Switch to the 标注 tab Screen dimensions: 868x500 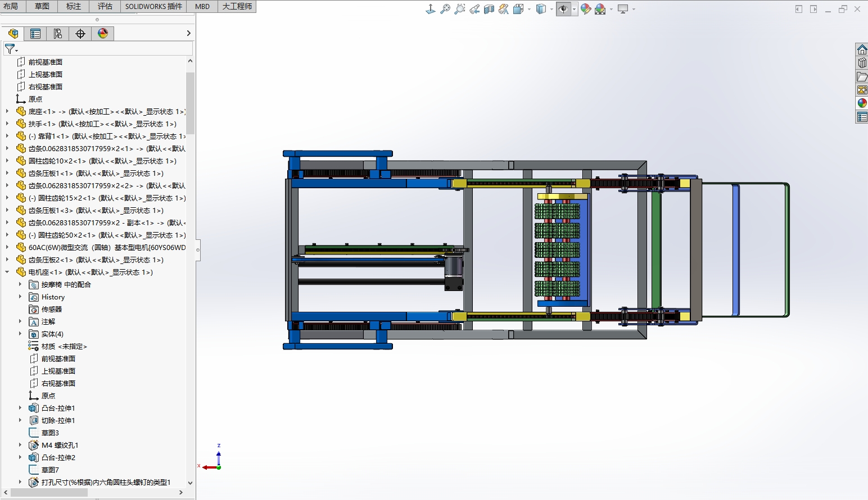coord(74,6)
